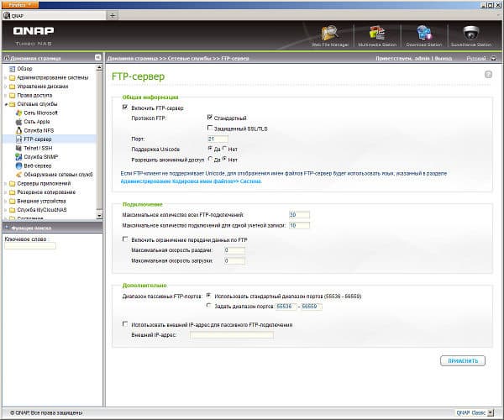Enable external IP for passive FTP
Image resolution: width=504 pixels, height=420 pixels.
125,324
